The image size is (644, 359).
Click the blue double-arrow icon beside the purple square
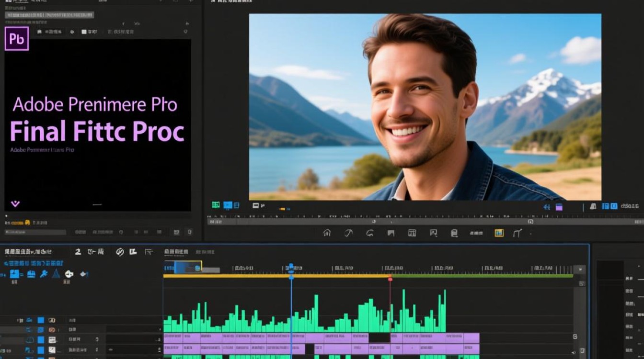pos(547,207)
